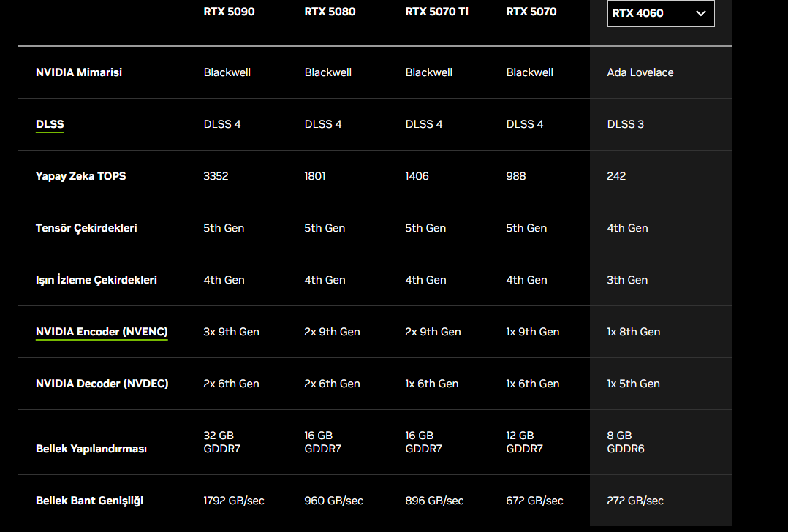Click the 3th Gen ray tracing cell
The image size is (788, 532).
click(x=627, y=280)
